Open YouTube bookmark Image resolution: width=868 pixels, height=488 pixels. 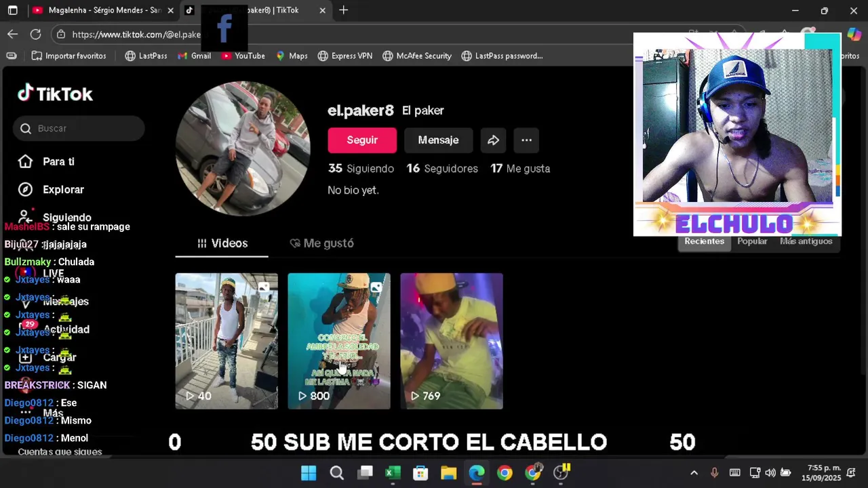(243, 56)
